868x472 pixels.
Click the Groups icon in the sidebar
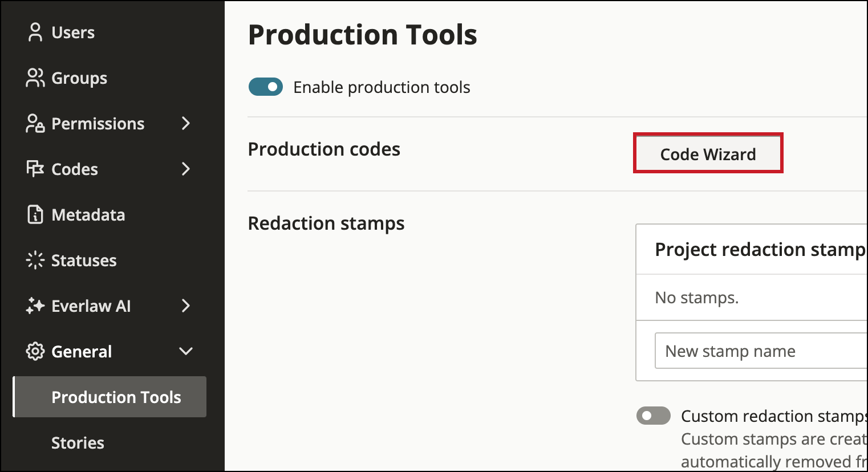point(35,78)
